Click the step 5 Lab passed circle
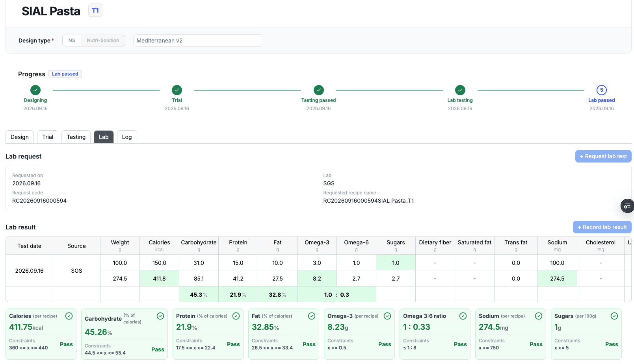Screen dimensions: 634x364 (602, 90)
